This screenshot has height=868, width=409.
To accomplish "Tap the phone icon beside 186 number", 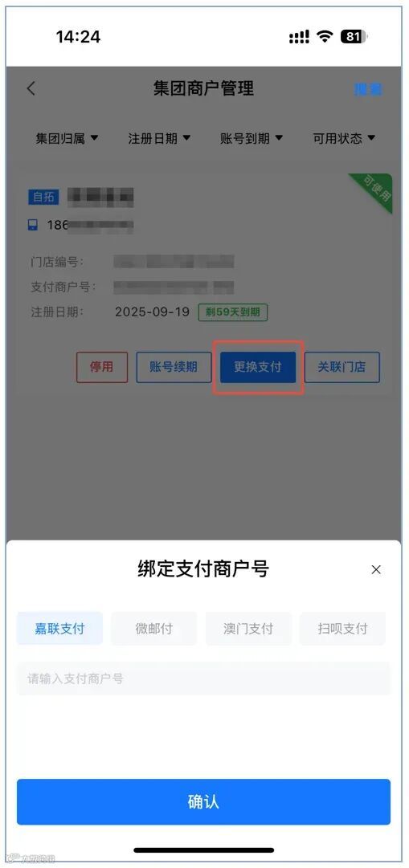I will coord(33,225).
